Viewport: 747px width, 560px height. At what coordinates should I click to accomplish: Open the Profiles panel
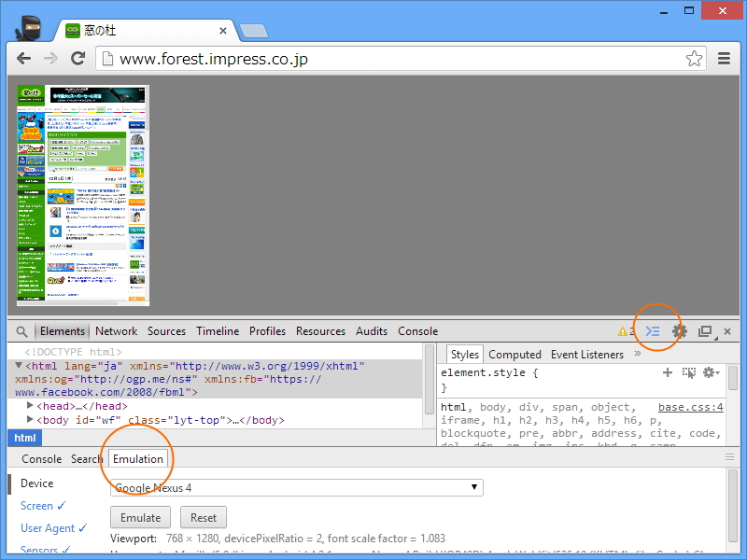[267, 331]
